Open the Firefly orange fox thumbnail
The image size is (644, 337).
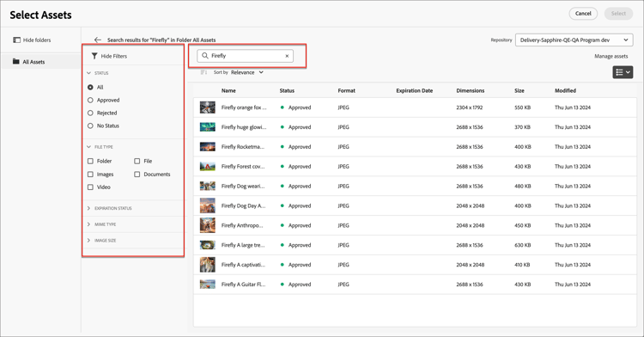tap(208, 107)
